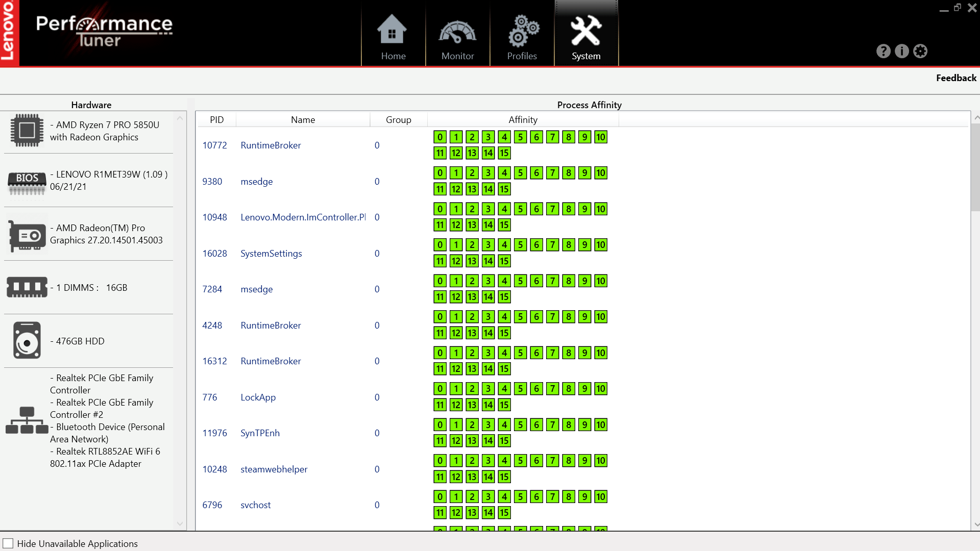Click the BIOS chip icon
The height and width of the screenshot is (551, 980).
click(x=27, y=183)
